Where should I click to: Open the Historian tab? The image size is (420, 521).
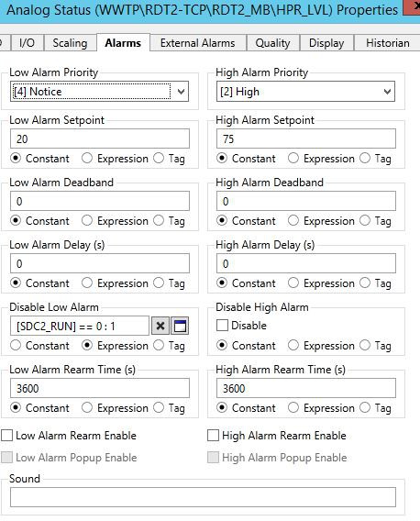click(x=387, y=43)
